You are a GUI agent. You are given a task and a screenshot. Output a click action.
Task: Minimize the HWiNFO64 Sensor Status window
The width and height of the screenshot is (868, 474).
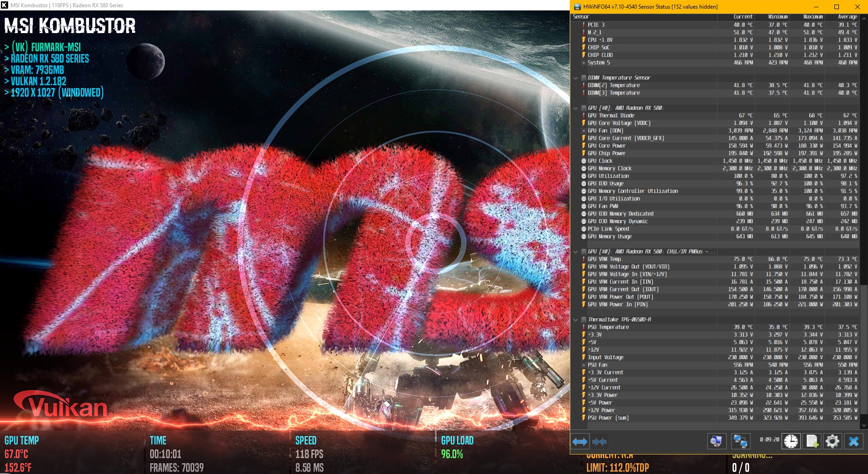pyautogui.click(x=816, y=7)
